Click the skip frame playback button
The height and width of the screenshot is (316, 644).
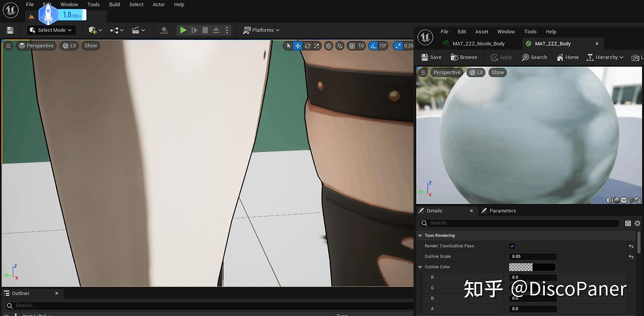(194, 30)
